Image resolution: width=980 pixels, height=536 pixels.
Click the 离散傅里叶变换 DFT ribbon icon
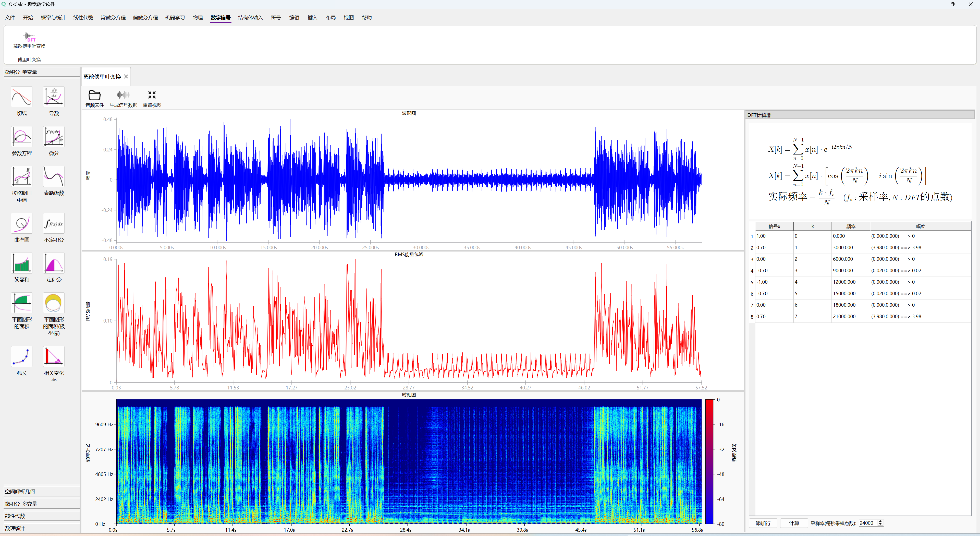tap(29, 37)
